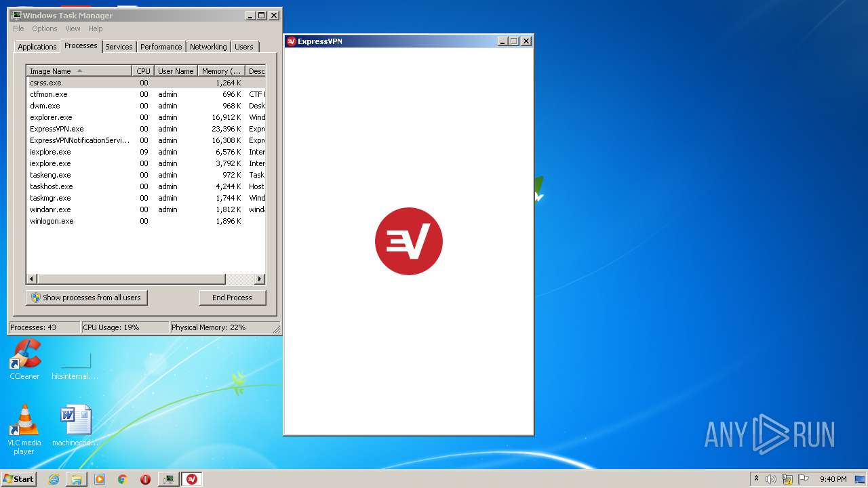Viewport: 868px width, 488px height.
Task: Sort by the User Name column header
Action: tap(176, 71)
